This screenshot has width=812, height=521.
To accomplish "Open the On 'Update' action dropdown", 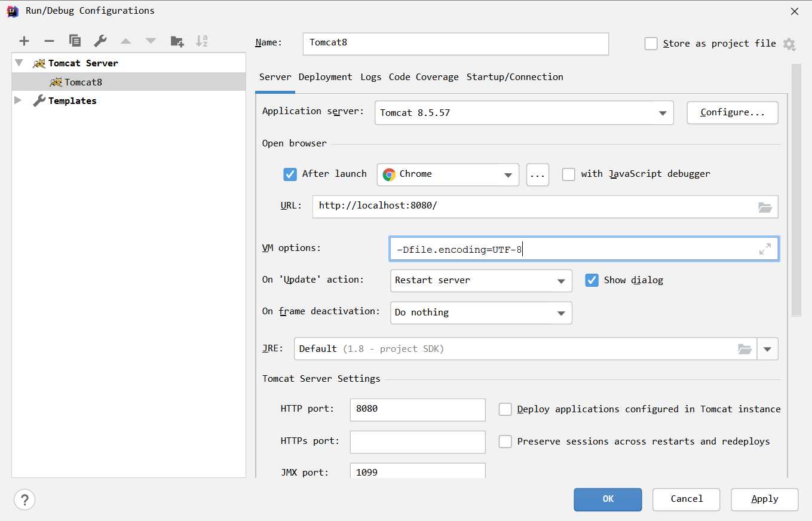I will [481, 280].
